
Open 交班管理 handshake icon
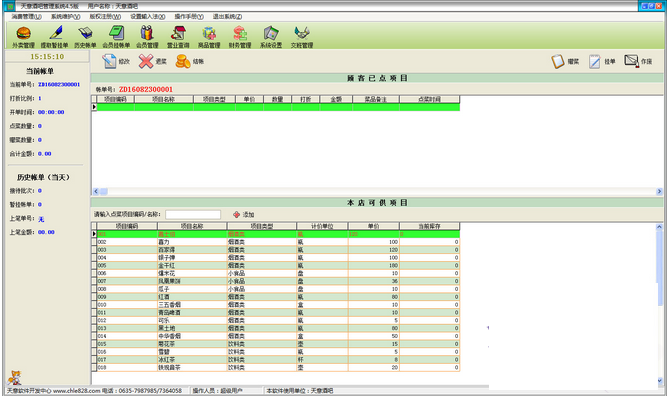[x=302, y=37]
